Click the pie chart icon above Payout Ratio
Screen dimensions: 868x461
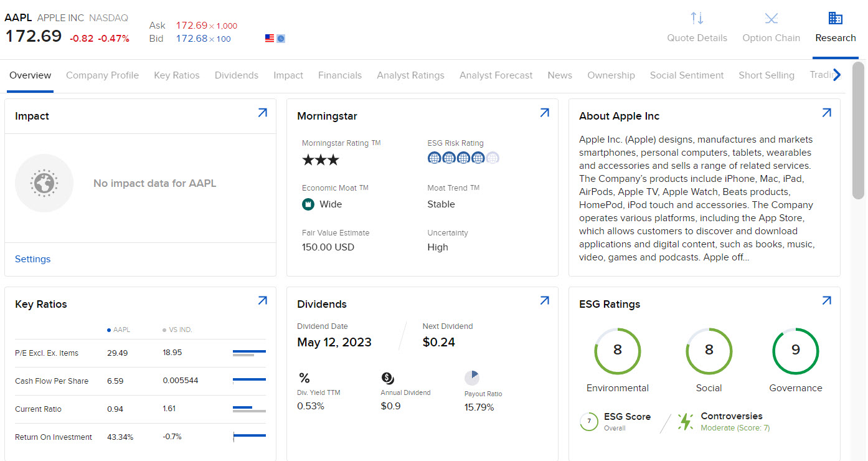point(472,378)
